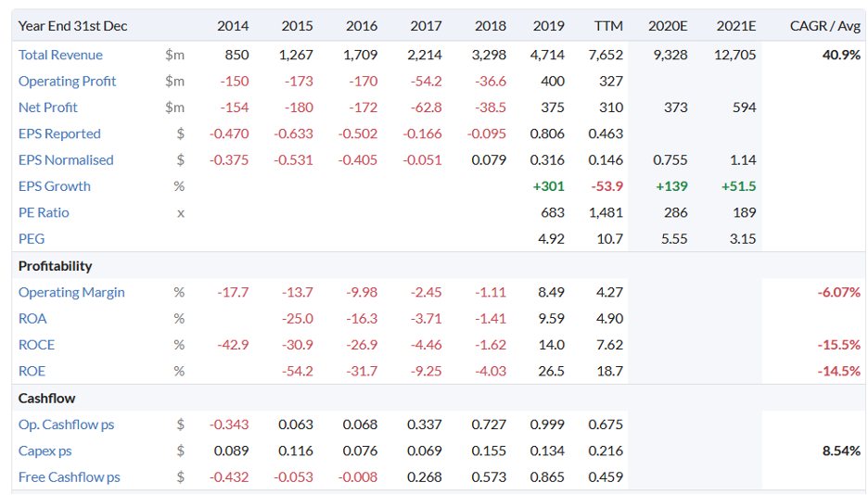Click the ROCE link

point(36,345)
